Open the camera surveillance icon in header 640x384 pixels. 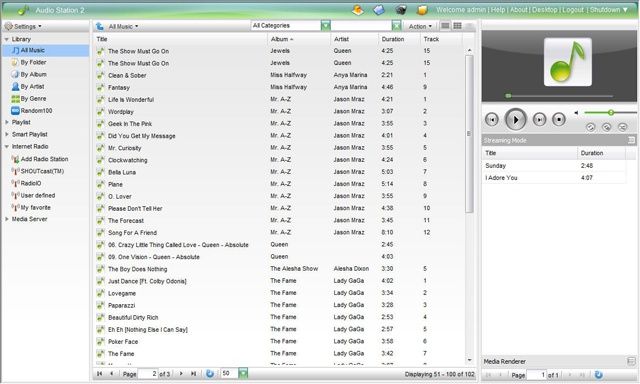[x=401, y=10]
